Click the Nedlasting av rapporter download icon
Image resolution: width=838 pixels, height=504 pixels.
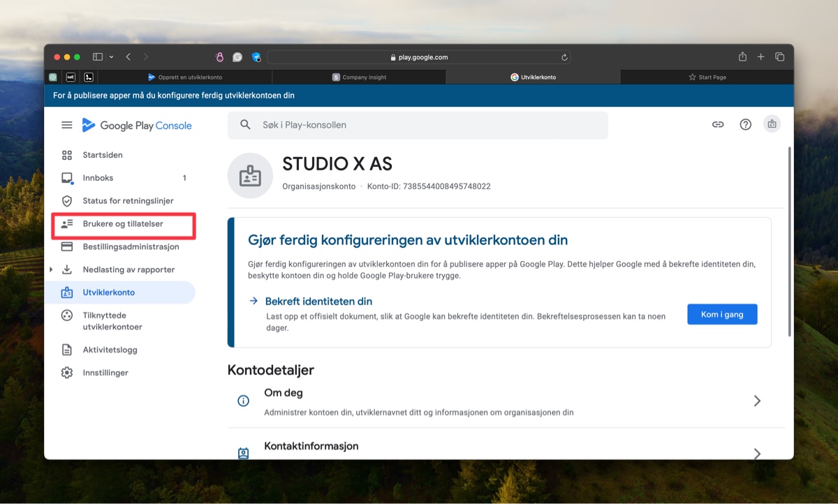click(x=67, y=269)
